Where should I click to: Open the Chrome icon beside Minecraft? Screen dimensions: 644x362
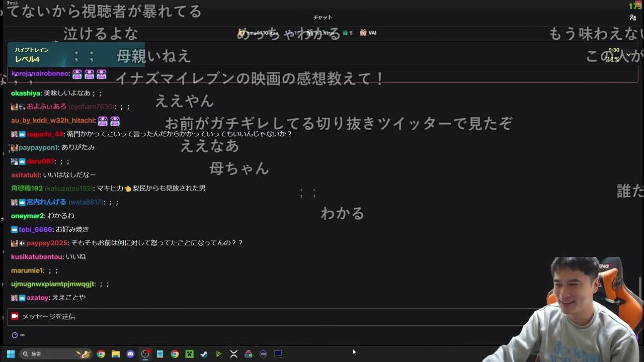(175, 354)
